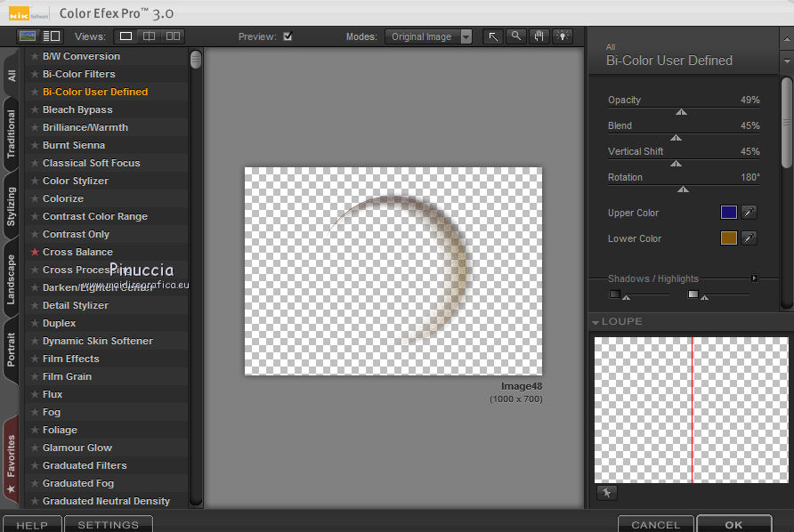Viewport: 794px width, 532px height.
Task: Select the Glamour Glow filter
Action: coord(77,447)
